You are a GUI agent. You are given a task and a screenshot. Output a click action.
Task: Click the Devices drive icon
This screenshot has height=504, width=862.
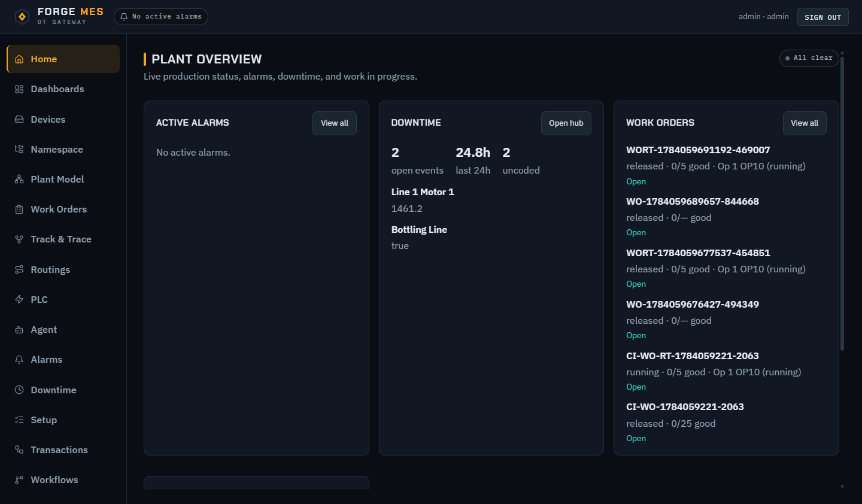click(x=19, y=120)
